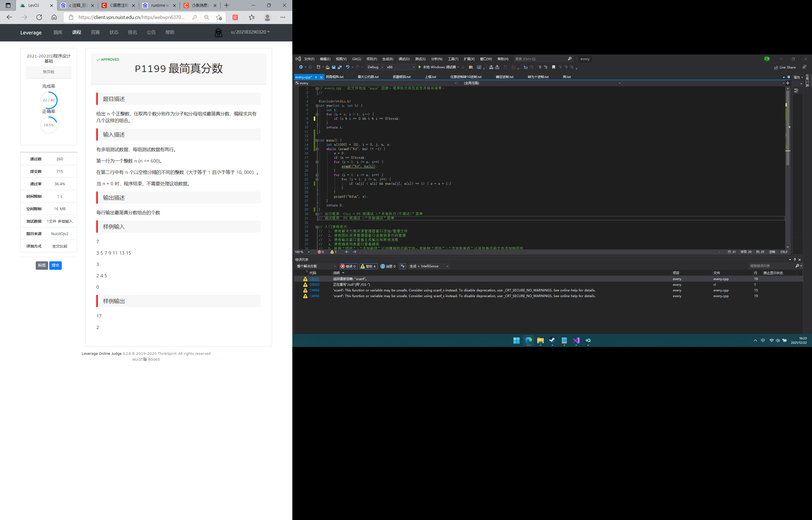
Task: Start the 本地 Windows 调试器 debugger
Action: point(437,67)
